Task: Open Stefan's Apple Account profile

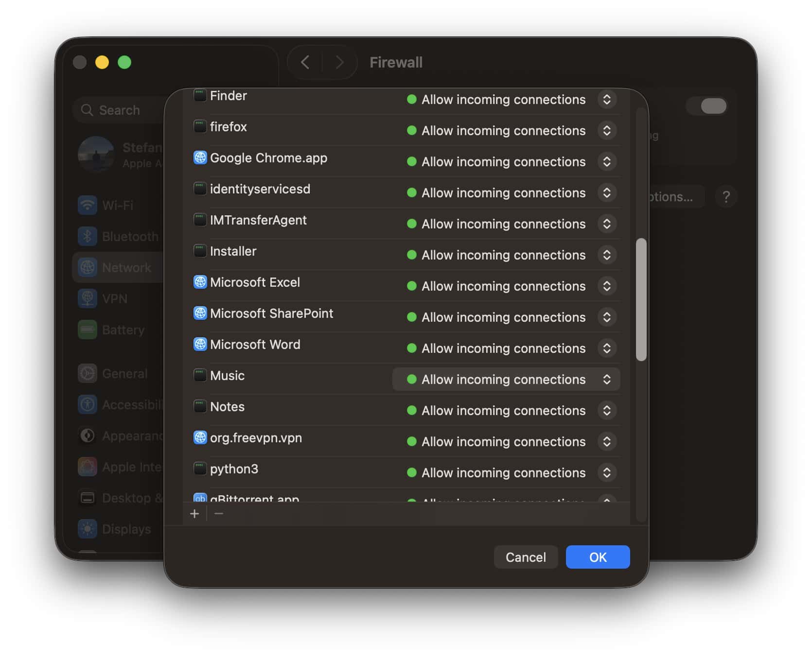Action: tap(120, 155)
